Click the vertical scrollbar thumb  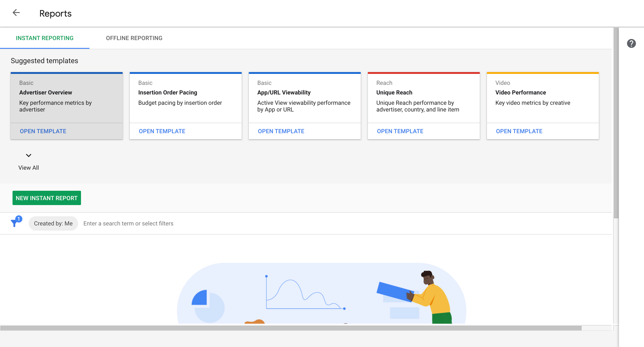(x=616, y=123)
